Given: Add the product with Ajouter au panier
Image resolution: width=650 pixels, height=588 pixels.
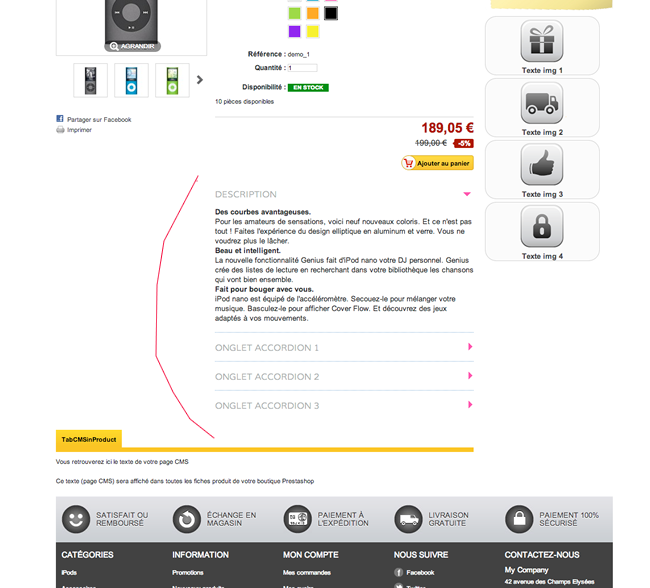Looking at the screenshot, I should (437, 163).
